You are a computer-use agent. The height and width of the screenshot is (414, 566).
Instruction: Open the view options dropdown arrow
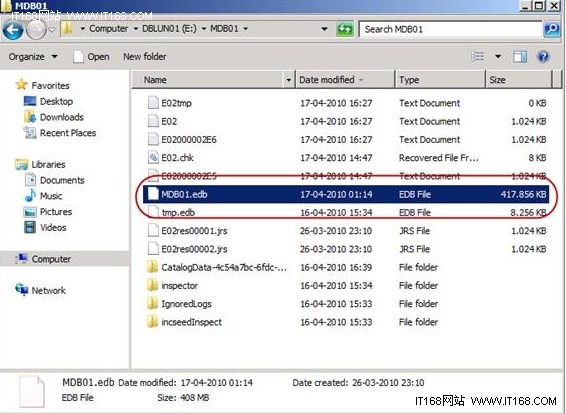pyautogui.click(x=498, y=57)
